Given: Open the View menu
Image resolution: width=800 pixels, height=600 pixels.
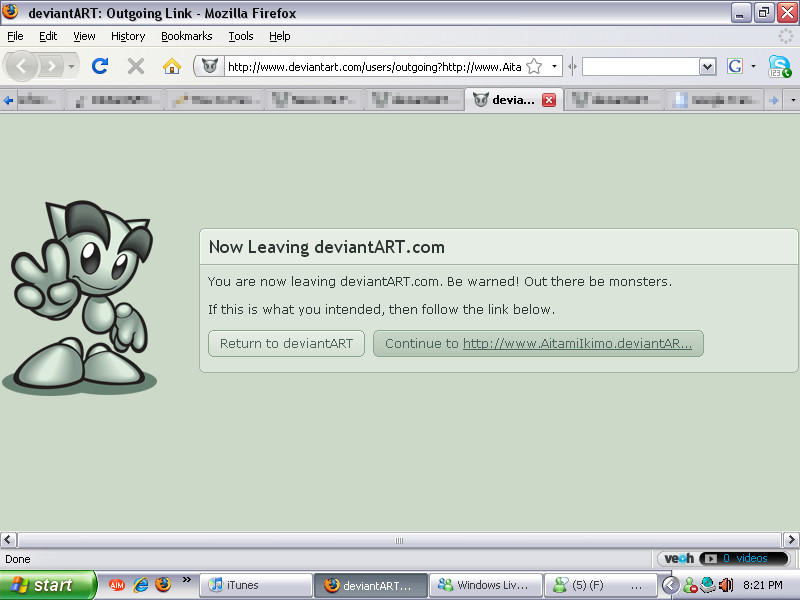Looking at the screenshot, I should point(84,36).
